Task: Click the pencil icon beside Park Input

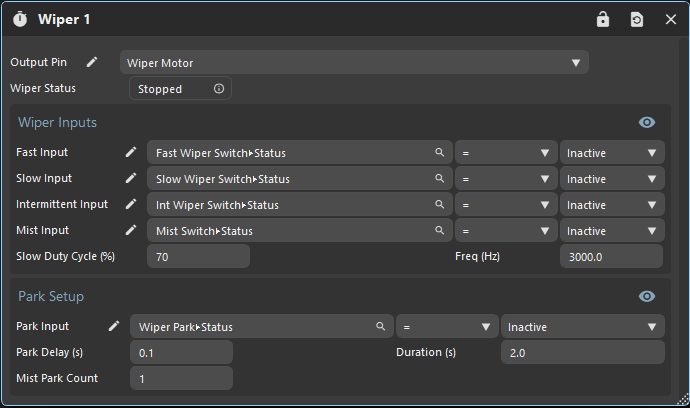Action: [x=114, y=326]
